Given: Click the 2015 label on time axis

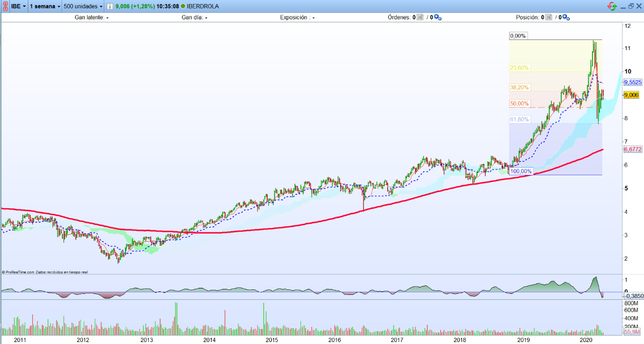Looking at the screenshot, I should 272,340.
